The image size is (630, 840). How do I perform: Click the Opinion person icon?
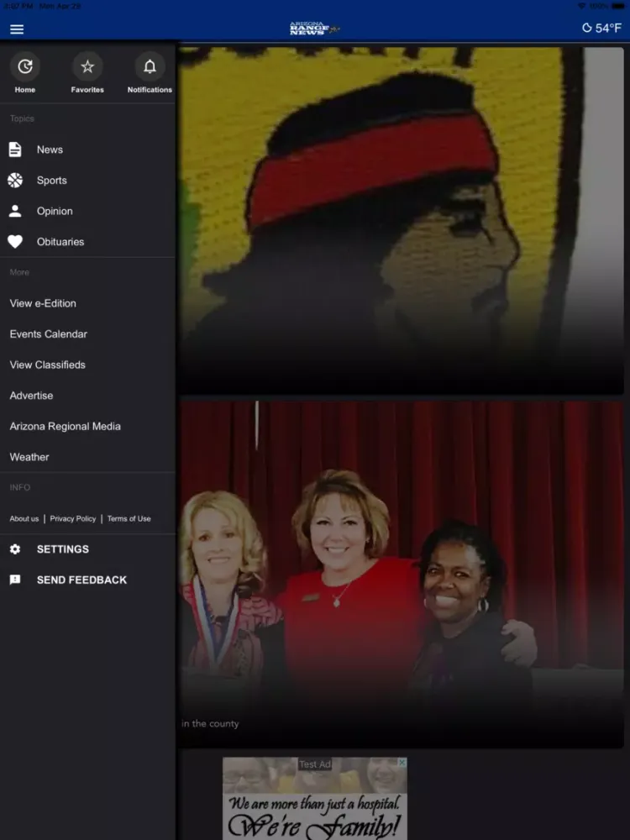coord(15,211)
